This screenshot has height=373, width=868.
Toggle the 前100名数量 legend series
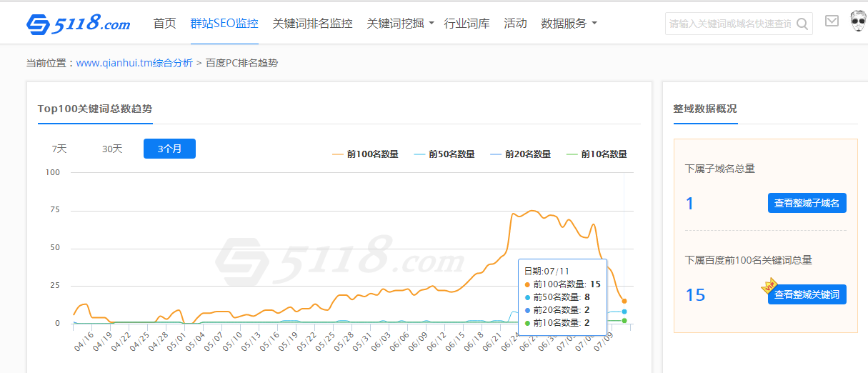click(365, 154)
